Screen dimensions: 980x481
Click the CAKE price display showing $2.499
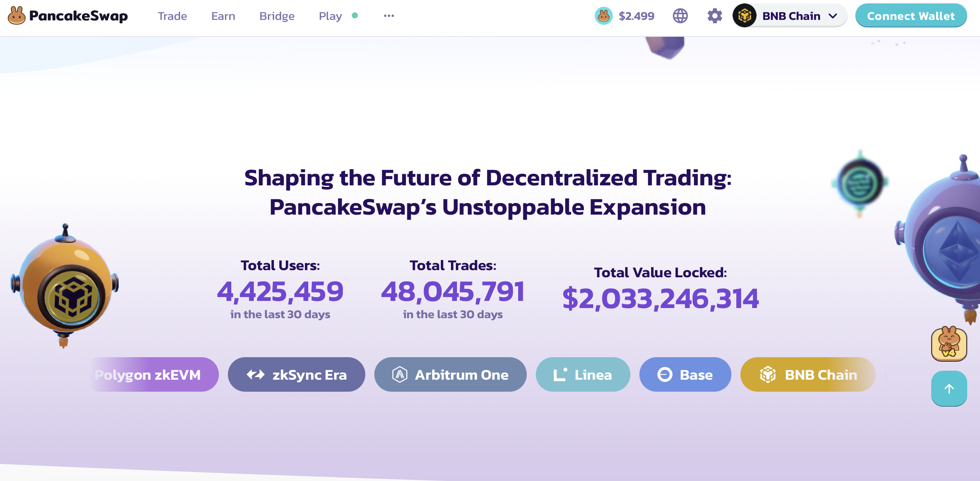click(636, 16)
